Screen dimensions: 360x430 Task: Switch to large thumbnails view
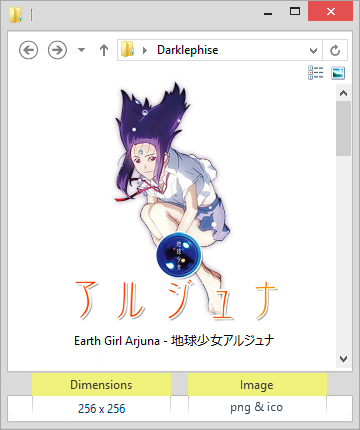[x=338, y=73]
